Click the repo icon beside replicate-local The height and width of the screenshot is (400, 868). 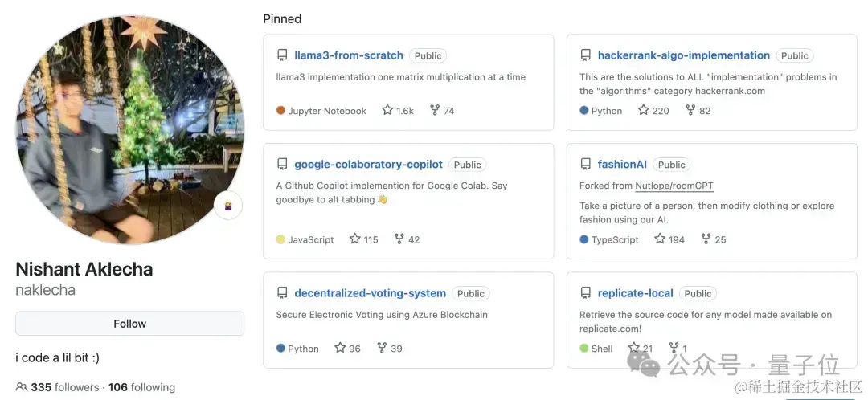click(586, 293)
